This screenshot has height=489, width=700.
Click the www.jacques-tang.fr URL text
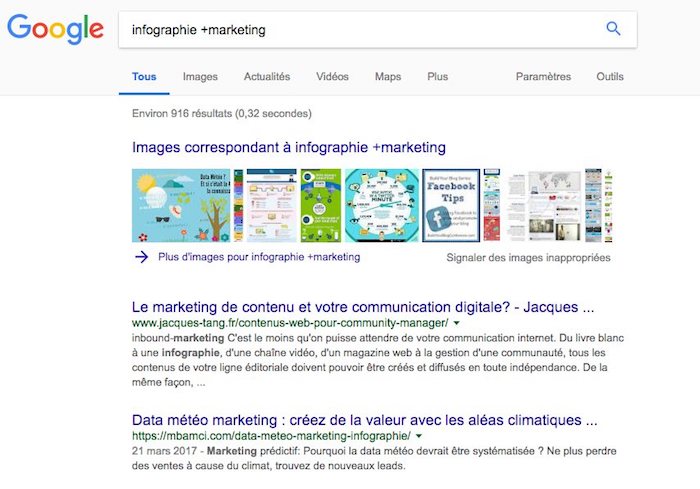(290, 323)
